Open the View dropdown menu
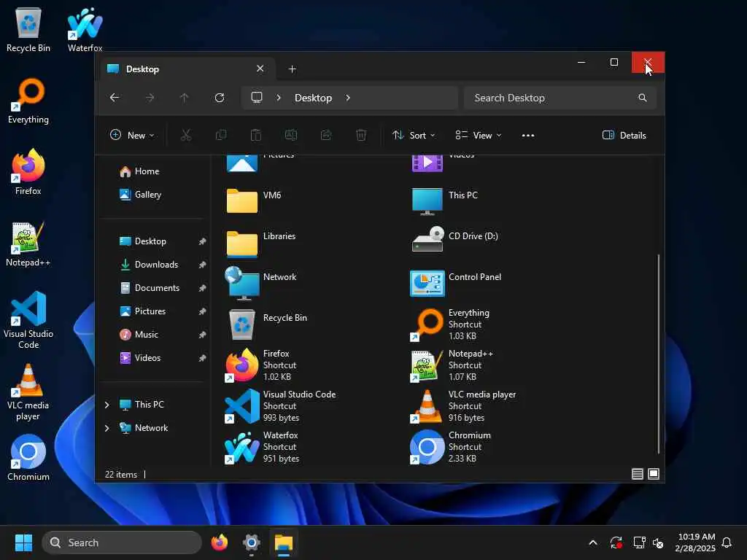Screen dimensions: 747x560 click(479, 135)
